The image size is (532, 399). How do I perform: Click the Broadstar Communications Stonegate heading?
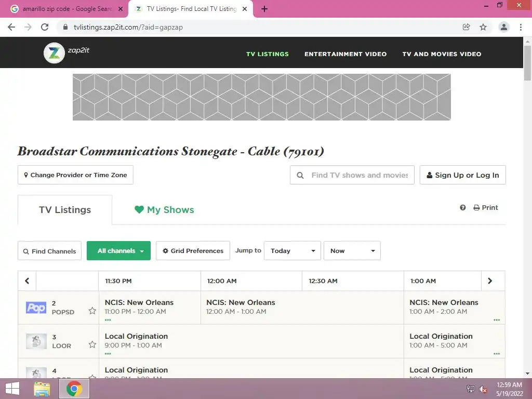tap(170, 151)
